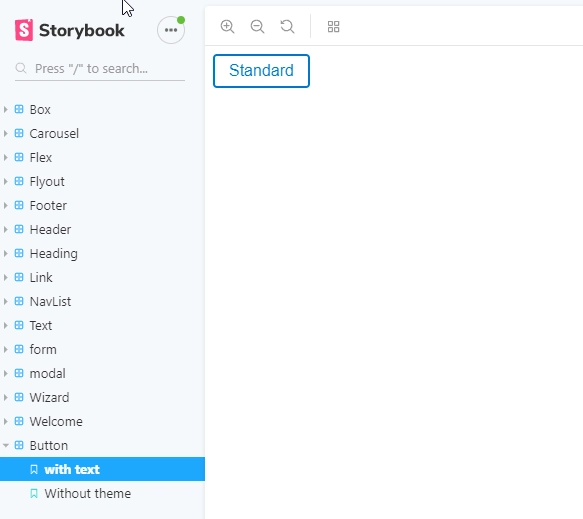Expand the Flyout component arrow
The image size is (583, 519).
(5, 181)
